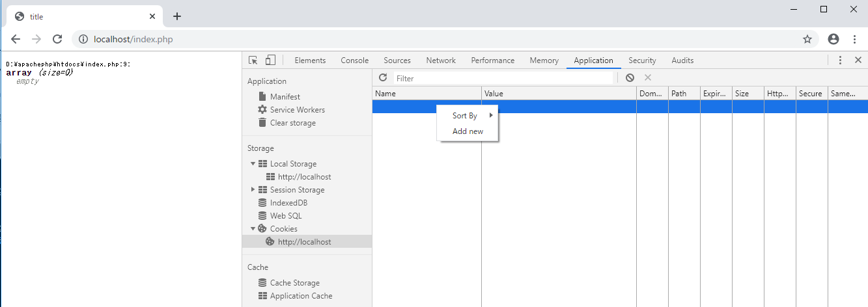This screenshot has width=868, height=307.
Task: View site information icon in address bar
Action: tap(83, 39)
